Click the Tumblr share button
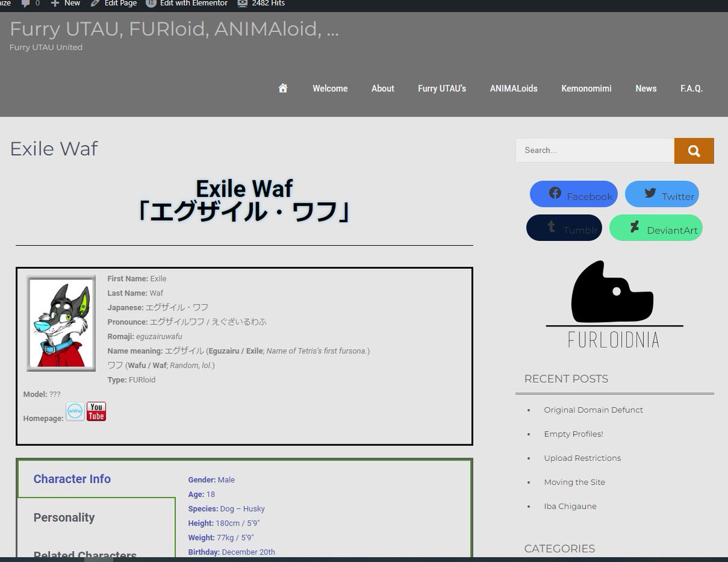 click(564, 228)
